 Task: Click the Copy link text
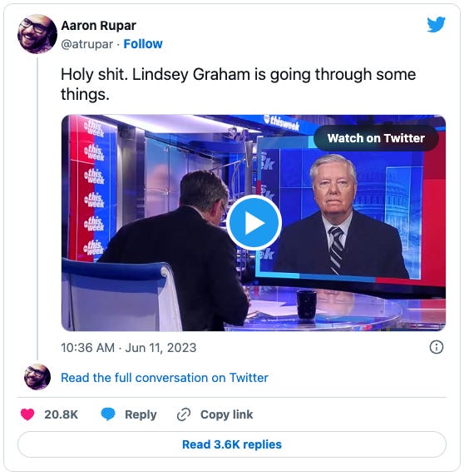[226, 414]
